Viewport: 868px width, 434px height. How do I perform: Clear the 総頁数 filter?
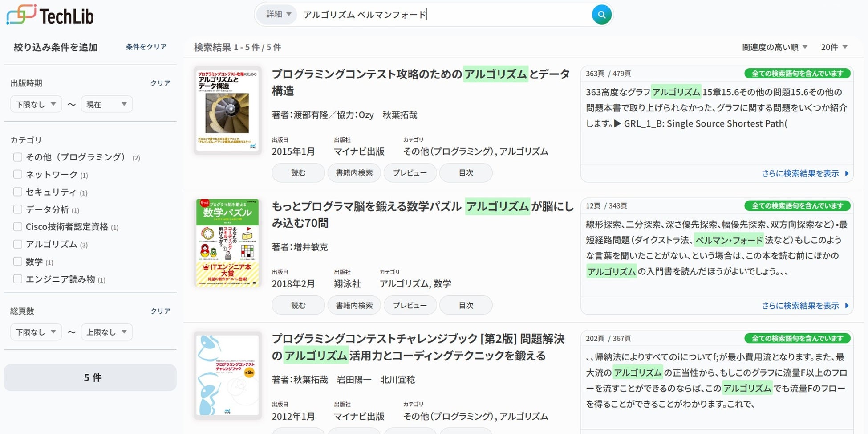160,311
